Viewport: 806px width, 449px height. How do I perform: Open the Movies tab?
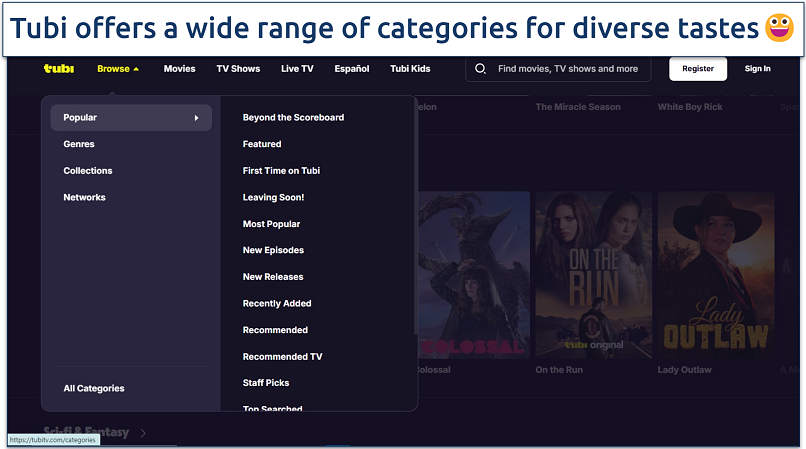[x=179, y=69]
